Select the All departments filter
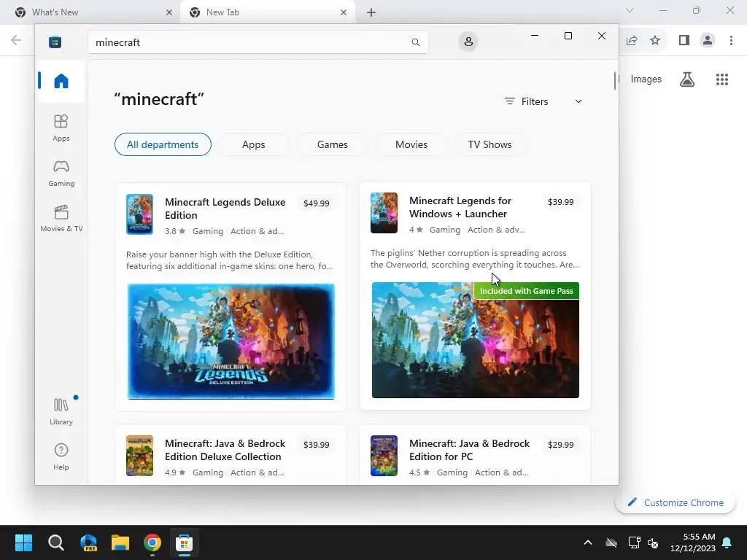 (x=163, y=144)
